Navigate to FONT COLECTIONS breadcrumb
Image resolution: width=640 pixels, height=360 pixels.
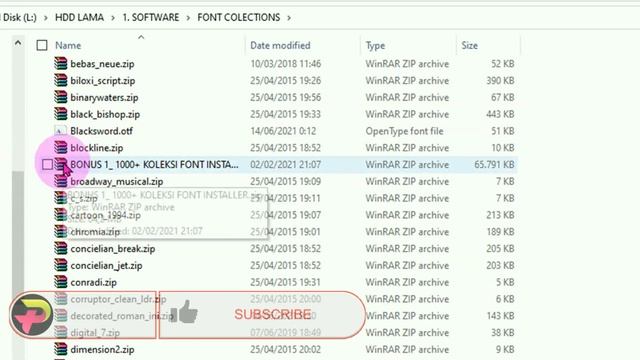point(239,18)
